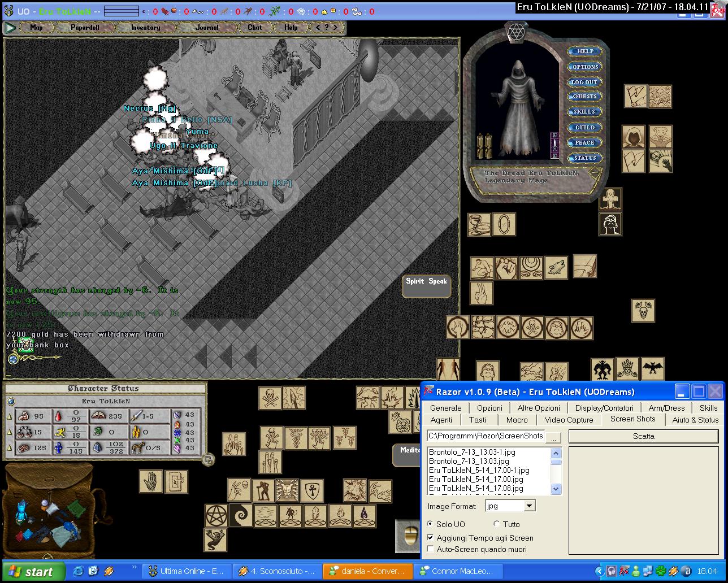Open Journal from UO menu bar
728x583 pixels.
207,27
